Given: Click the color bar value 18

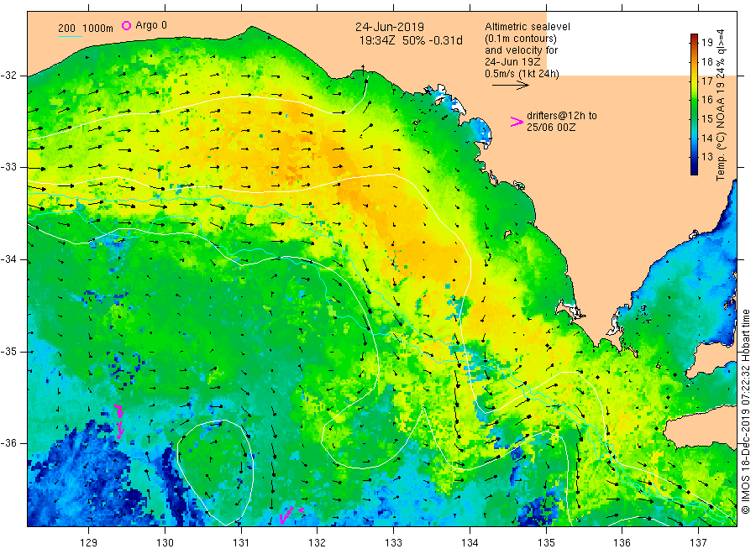Looking at the screenshot, I should click(706, 61).
